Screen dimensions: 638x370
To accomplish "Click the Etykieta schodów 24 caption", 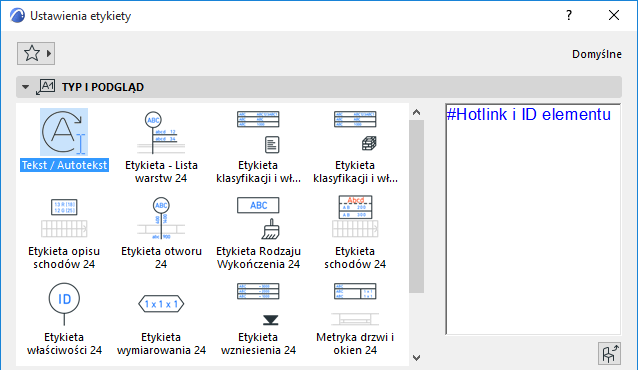I will (x=355, y=258).
